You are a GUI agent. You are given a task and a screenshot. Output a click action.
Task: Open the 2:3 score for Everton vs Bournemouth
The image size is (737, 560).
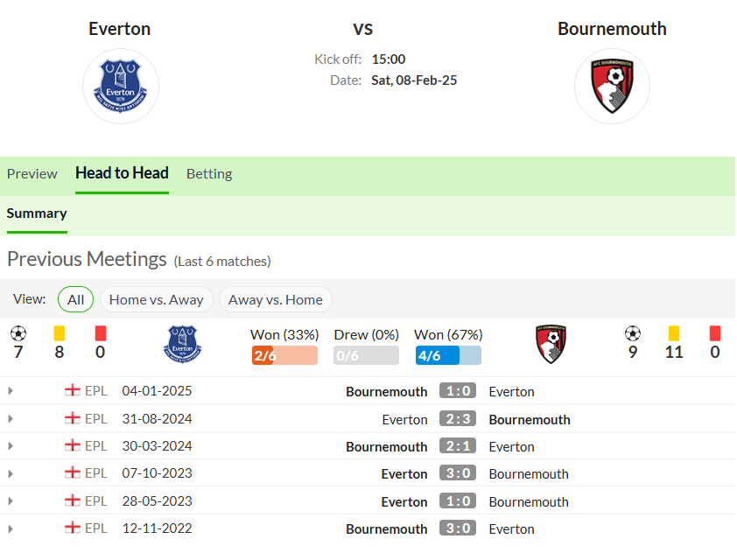(x=458, y=418)
